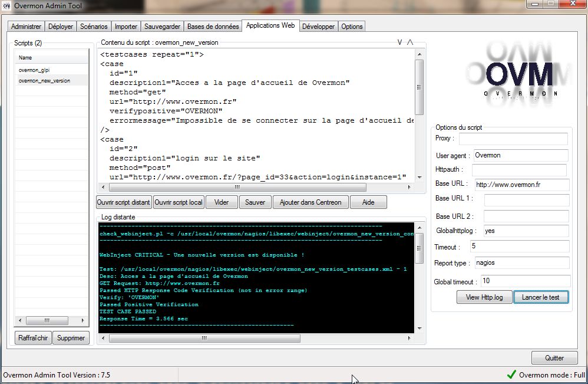Click Ouvrir script local button

[179, 202]
